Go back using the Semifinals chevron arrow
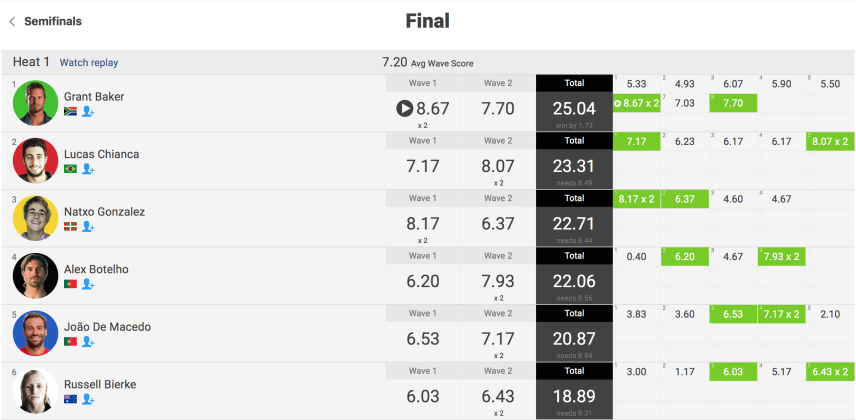The height and width of the screenshot is (420, 856). (12, 21)
